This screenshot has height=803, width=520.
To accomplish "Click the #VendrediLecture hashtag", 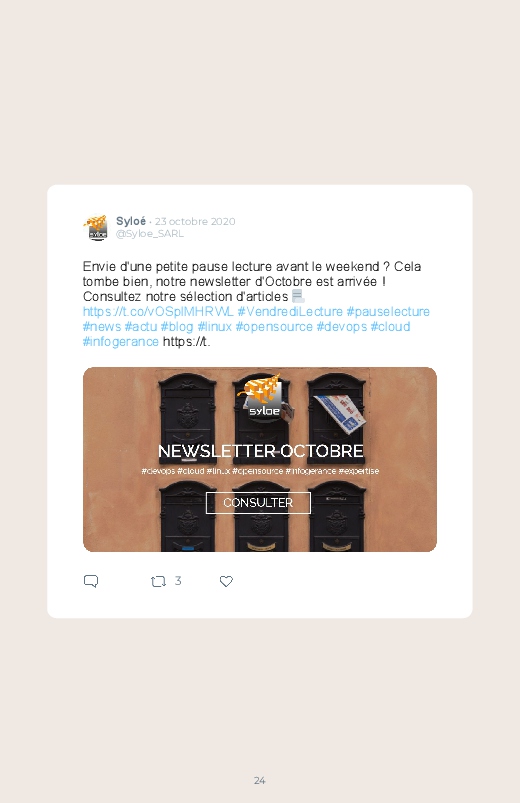I will point(290,311).
